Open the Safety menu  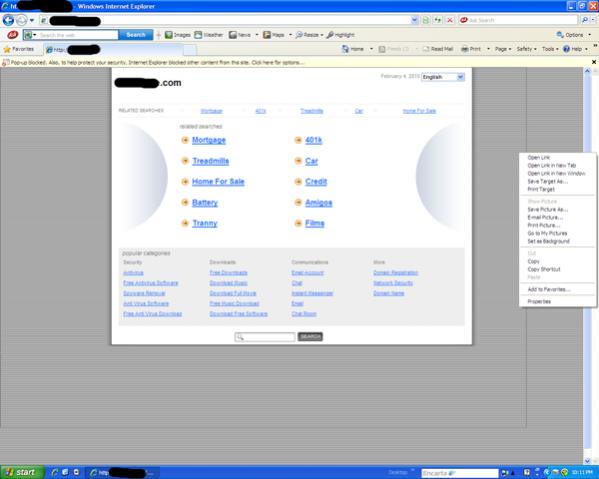pyautogui.click(x=526, y=49)
